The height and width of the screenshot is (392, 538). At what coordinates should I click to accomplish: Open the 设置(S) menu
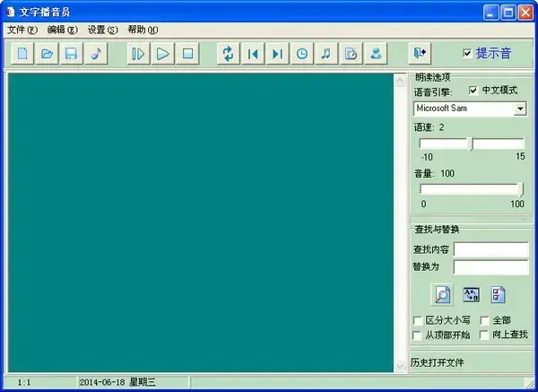(x=102, y=30)
